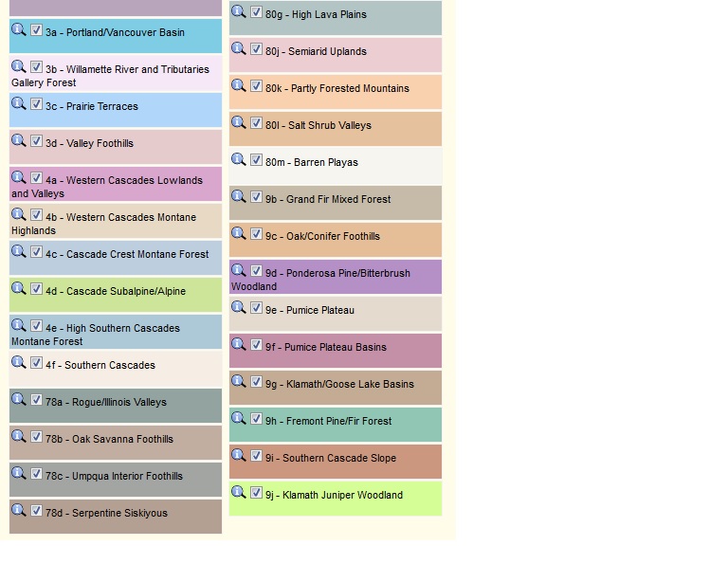Disable the 78b Oak Savanna Foothills layer checkbox
The height and width of the screenshot is (582, 728).
pos(37,437)
